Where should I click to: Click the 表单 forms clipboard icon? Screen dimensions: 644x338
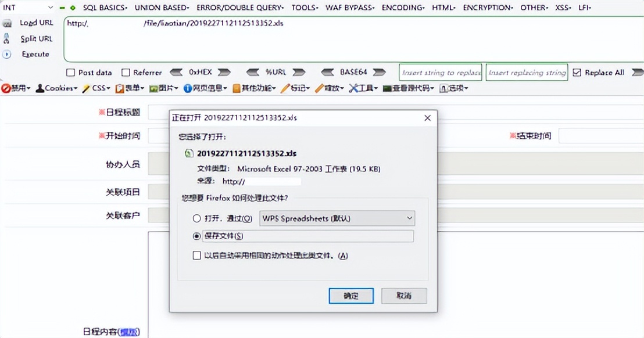coord(120,88)
